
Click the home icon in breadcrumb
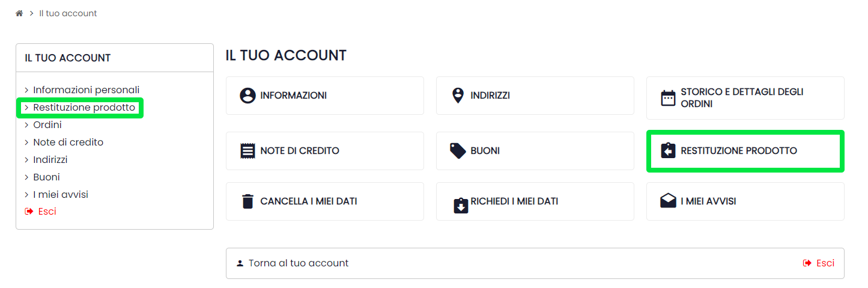19,13
